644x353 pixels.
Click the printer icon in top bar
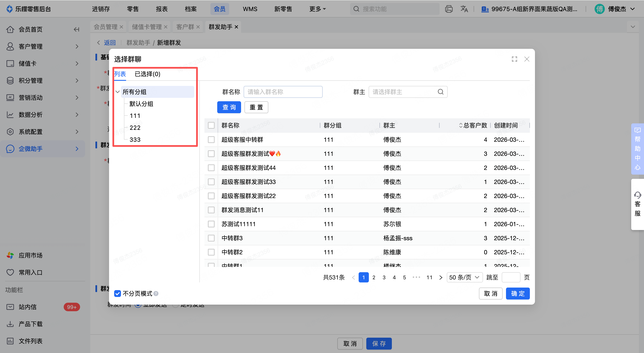449,9
